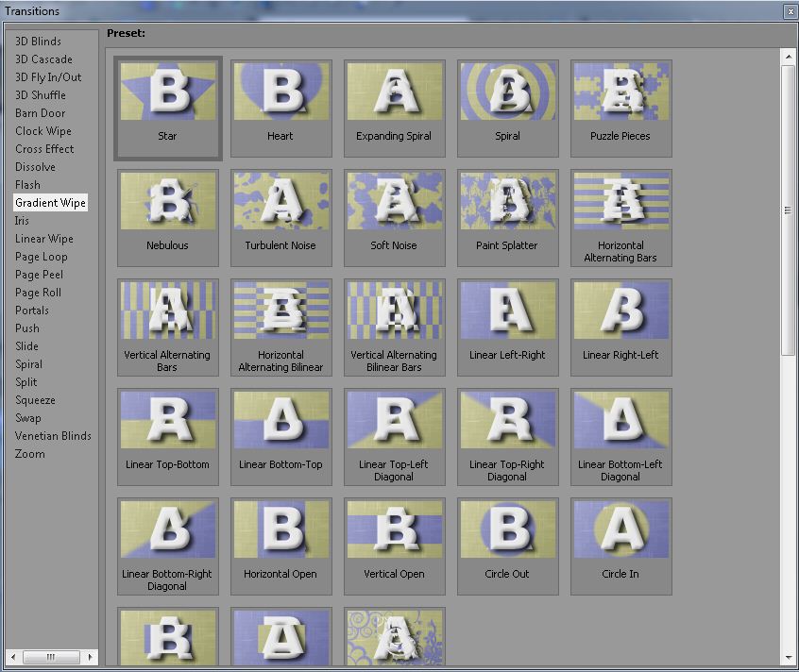
Task: Select the Split transition
Action: (x=26, y=382)
